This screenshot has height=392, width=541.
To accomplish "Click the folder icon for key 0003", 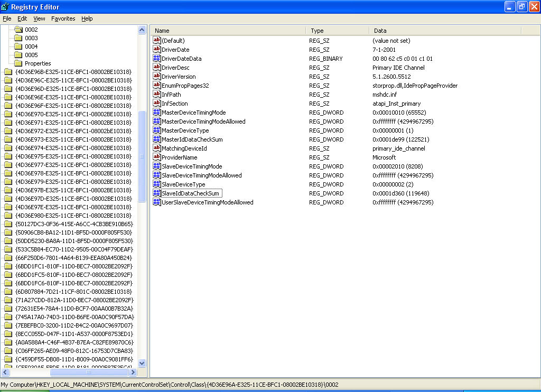I will tap(18, 38).
